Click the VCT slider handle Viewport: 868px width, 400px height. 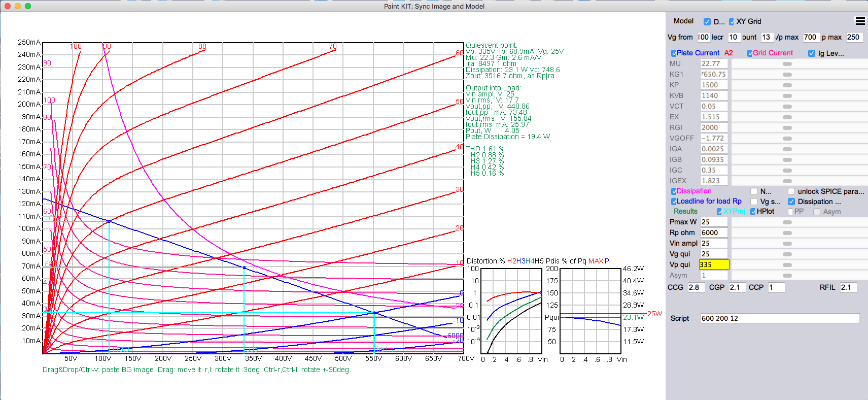click(x=787, y=107)
